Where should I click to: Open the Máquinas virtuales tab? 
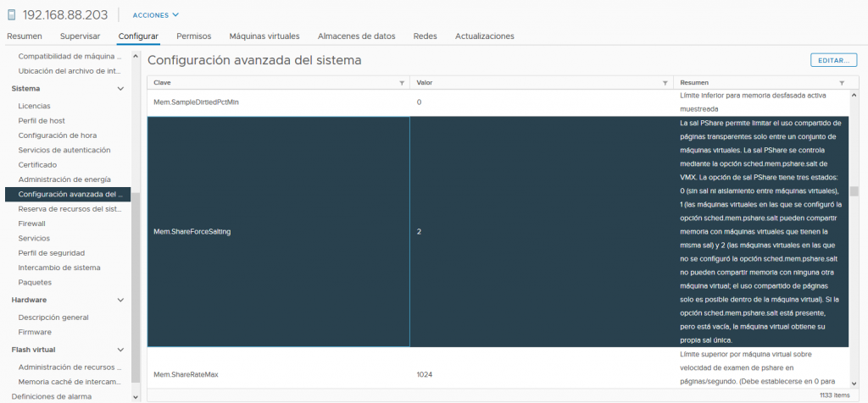coord(264,36)
